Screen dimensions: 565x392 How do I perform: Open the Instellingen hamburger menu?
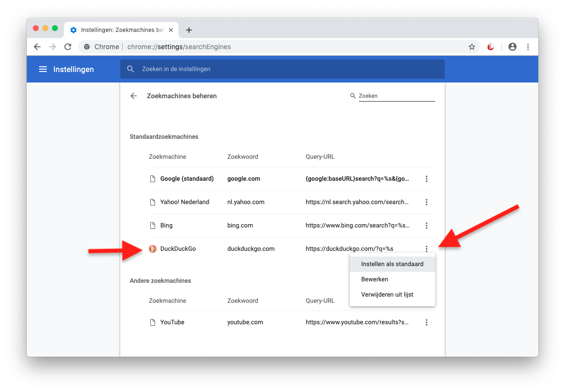tap(43, 70)
